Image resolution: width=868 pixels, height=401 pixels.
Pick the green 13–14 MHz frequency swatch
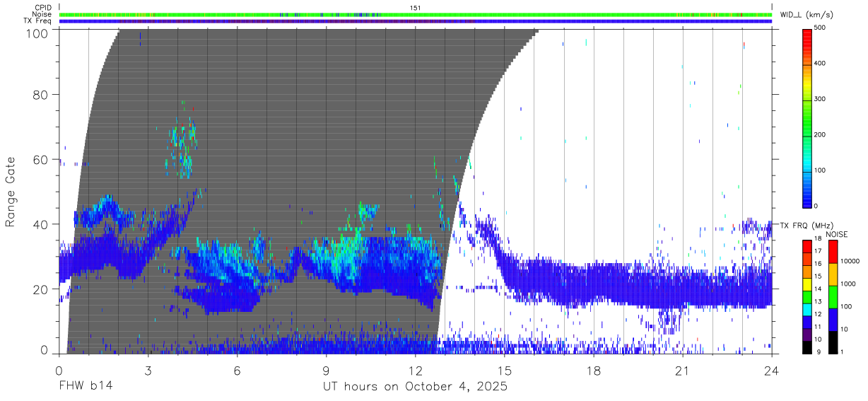pos(807,297)
